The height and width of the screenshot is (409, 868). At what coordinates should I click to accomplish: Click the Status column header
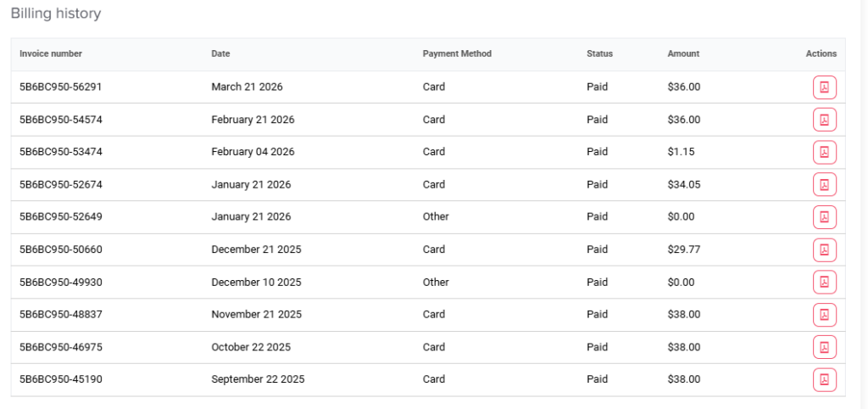coord(599,54)
